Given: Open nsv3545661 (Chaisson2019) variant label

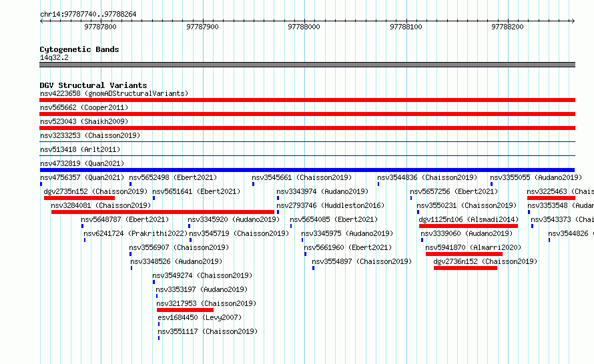Looking at the screenshot, I should coord(302,177).
